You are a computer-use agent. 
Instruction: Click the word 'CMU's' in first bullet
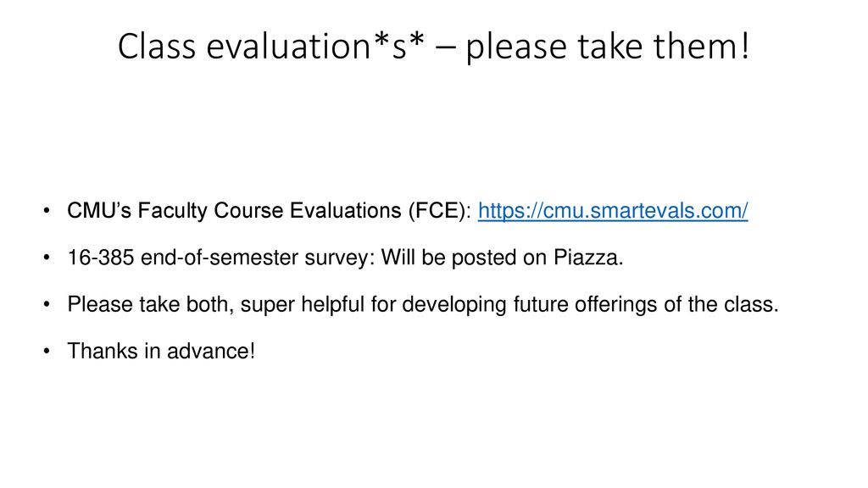[x=99, y=211]
